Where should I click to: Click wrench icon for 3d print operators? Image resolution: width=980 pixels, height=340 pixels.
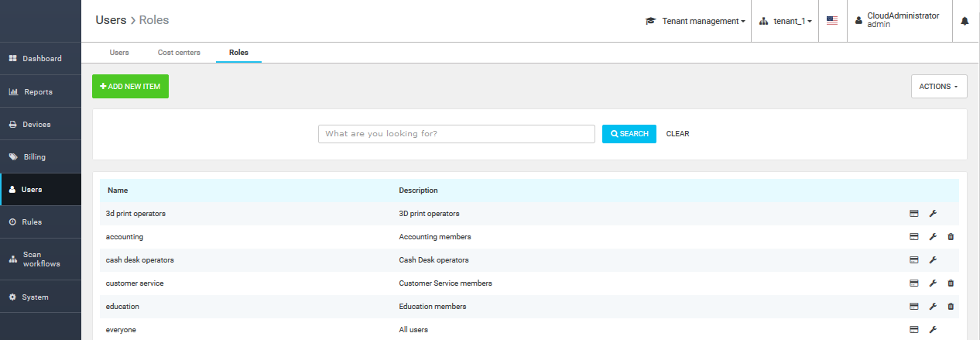click(933, 214)
